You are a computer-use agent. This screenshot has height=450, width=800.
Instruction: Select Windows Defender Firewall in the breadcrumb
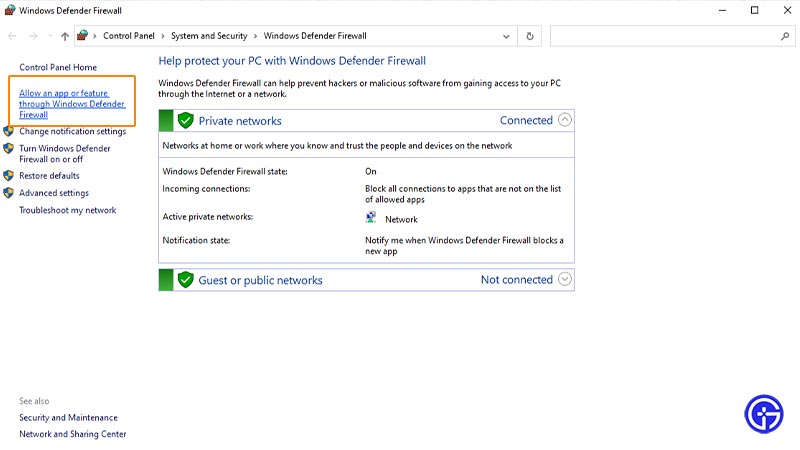pos(315,36)
